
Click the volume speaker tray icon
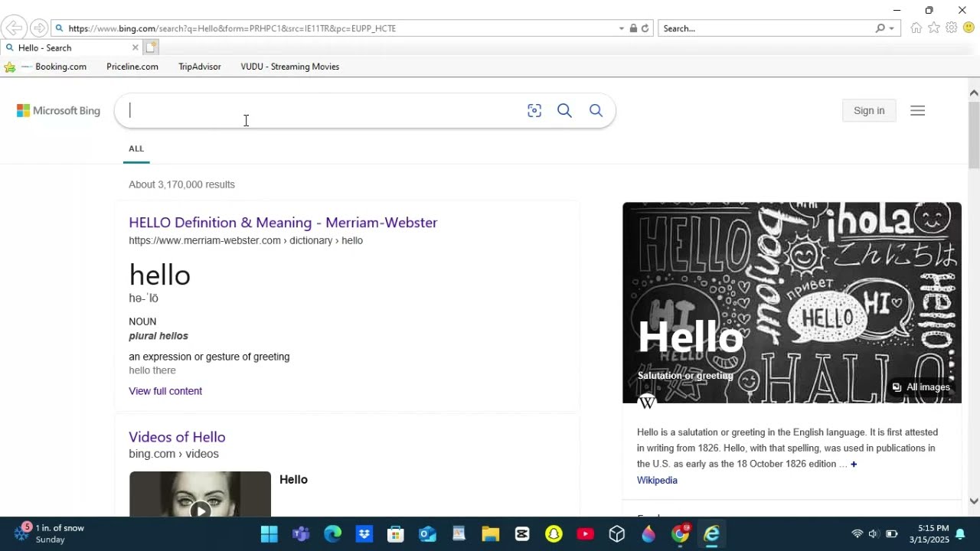(x=874, y=534)
